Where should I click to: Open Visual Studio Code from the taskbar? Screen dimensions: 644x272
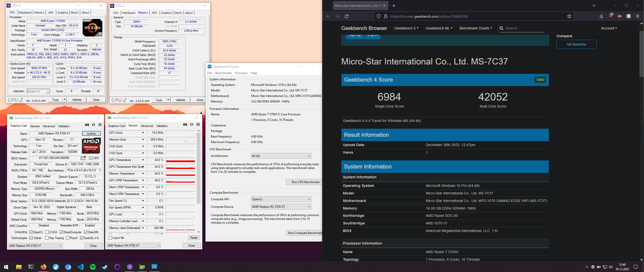point(80,267)
